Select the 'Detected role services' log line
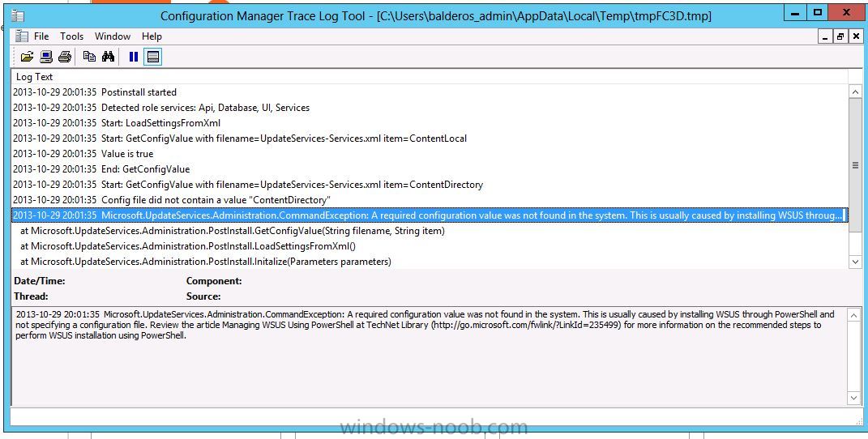Screen dimensions: 868x439 (x=430, y=108)
